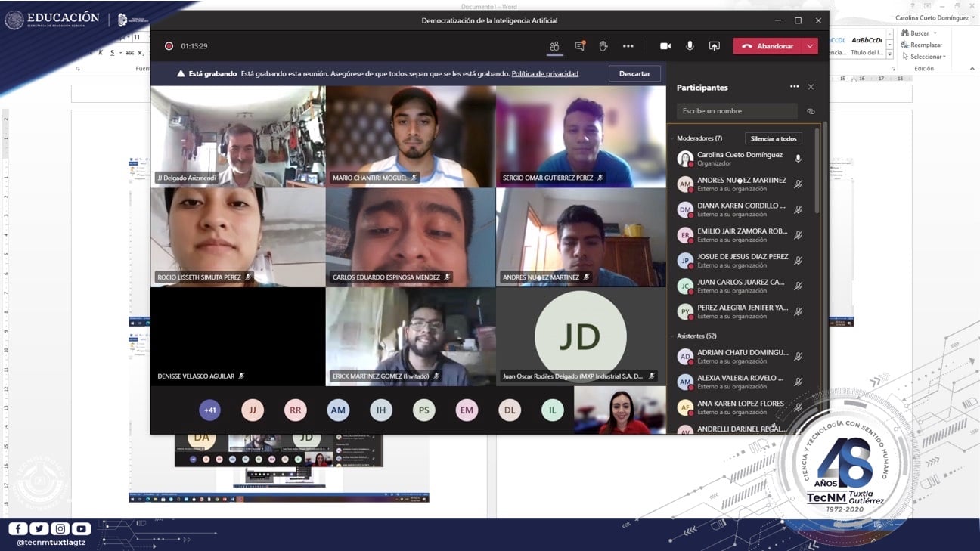Screen dimensions: 980x551
Task: Dismiss the recording banner with Descartar
Action: (x=634, y=73)
